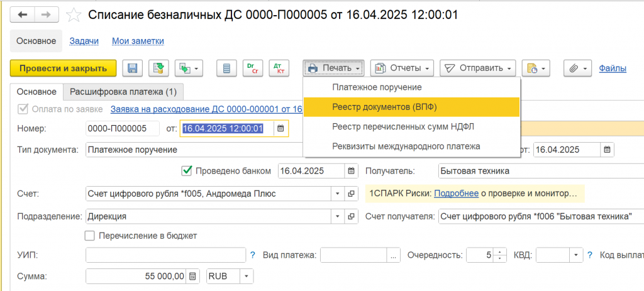Image resolution: width=644 pixels, height=291 pixels.
Task: Choose Платежное поручение from print menu
Action: pyautogui.click(x=411, y=87)
